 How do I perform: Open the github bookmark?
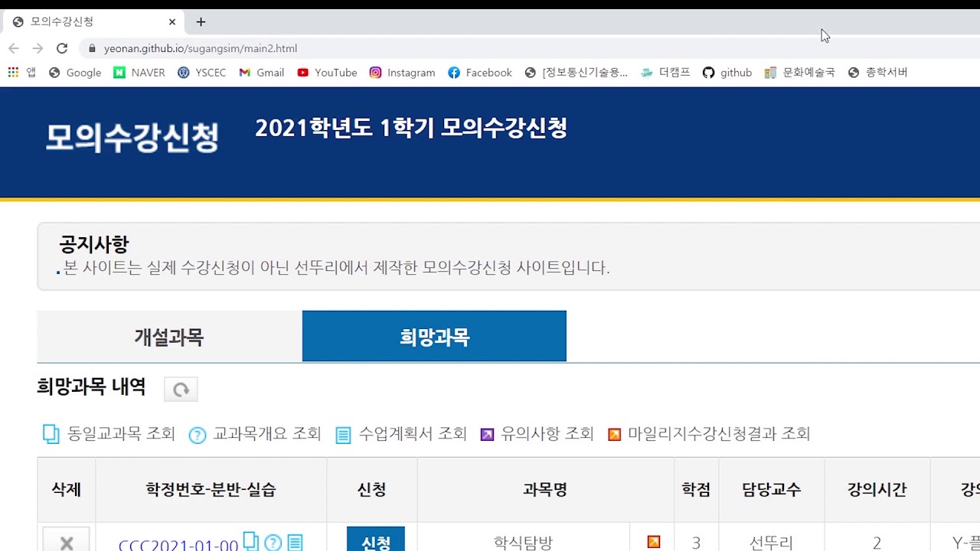tap(727, 73)
